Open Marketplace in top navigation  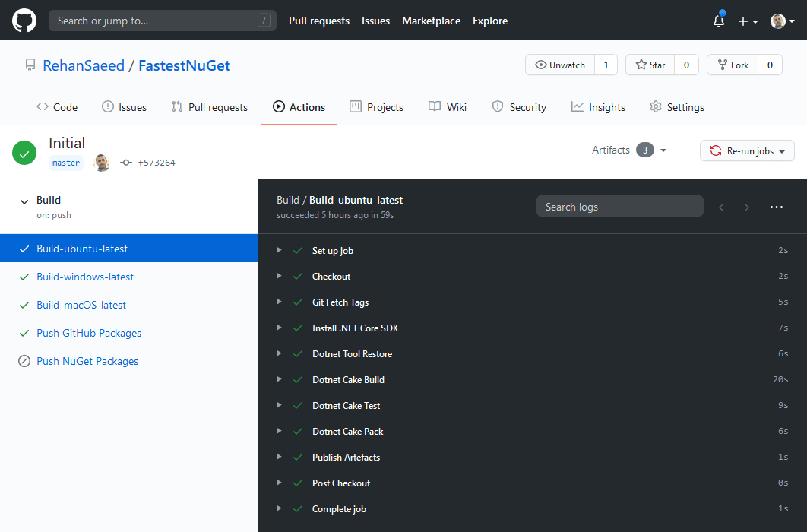(x=432, y=21)
